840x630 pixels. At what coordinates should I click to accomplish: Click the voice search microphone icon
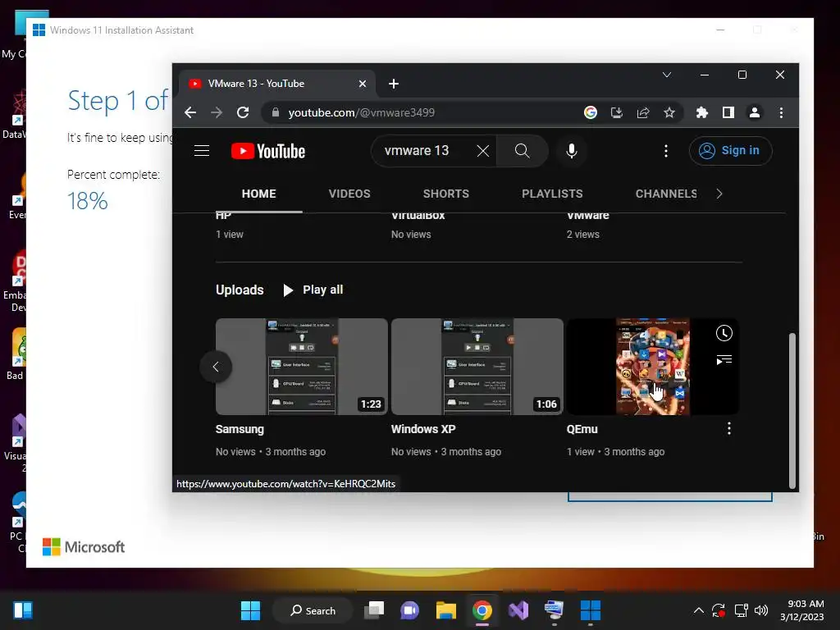[572, 151]
